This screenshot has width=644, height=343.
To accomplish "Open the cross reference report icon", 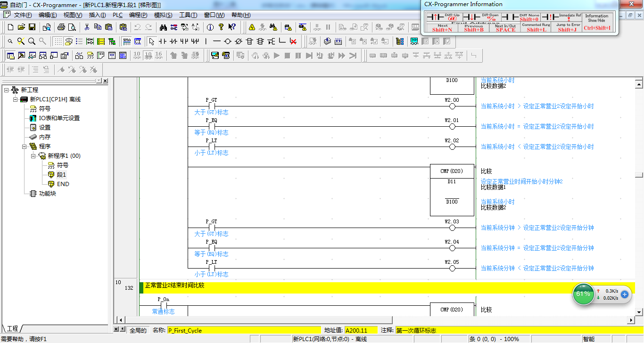I will [x=79, y=56].
